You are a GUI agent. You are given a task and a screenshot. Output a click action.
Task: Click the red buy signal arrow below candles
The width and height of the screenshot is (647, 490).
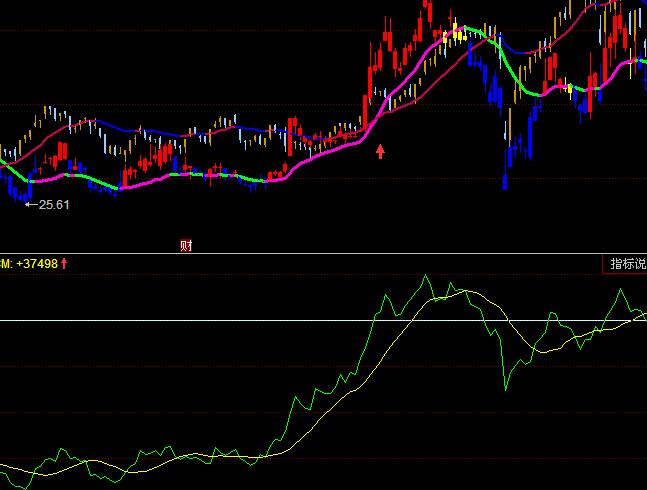point(380,151)
